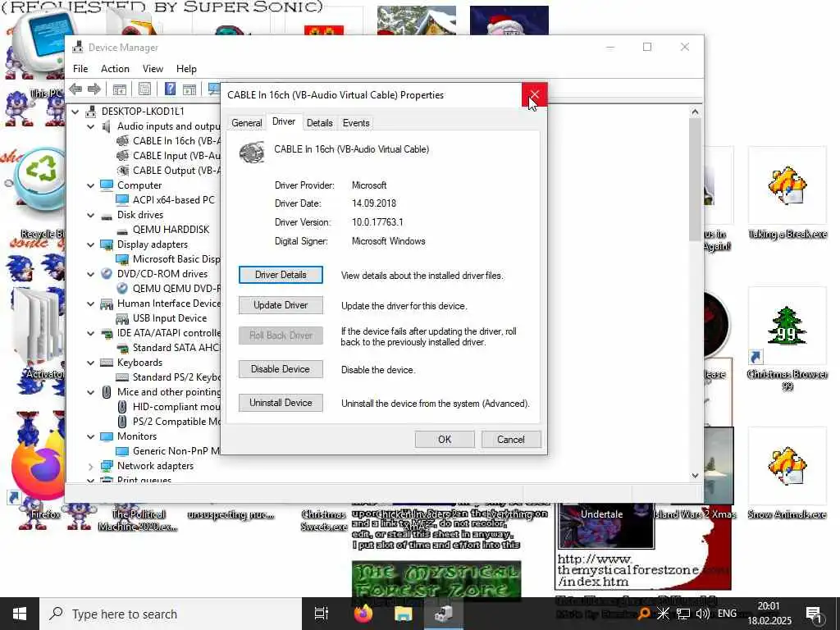
Task: Select the Snow Animals.exe desktop icon
Action: point(787,473)
